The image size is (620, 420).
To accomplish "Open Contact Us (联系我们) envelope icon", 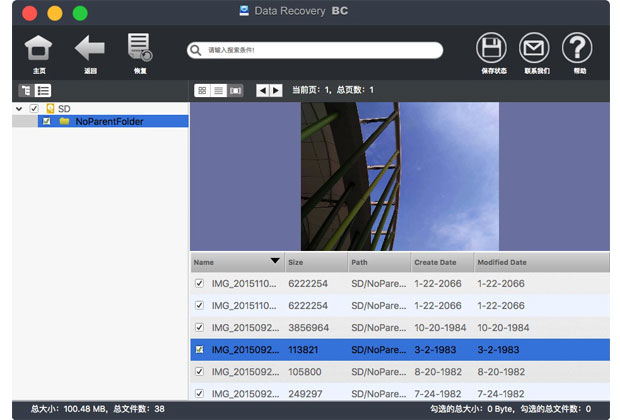I will (x=534, y=48).
